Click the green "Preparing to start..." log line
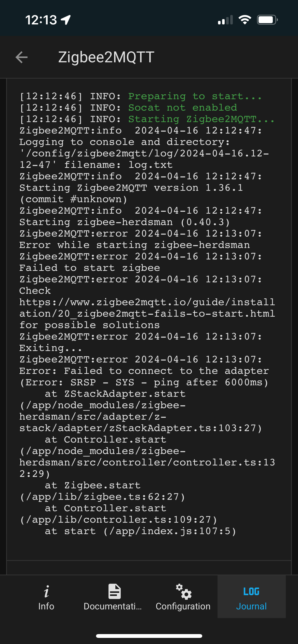 tap(195, 96)
